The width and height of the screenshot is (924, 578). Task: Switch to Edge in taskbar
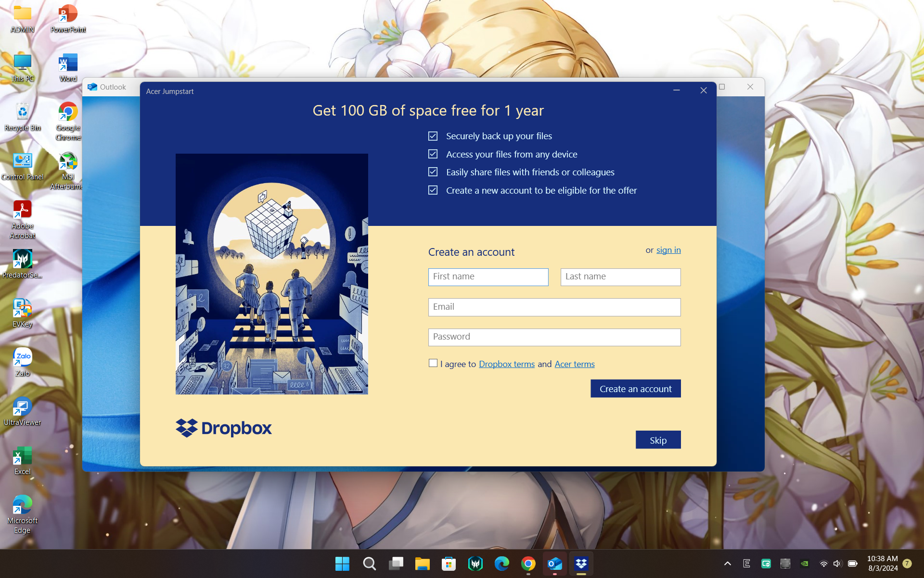[502, 564]
